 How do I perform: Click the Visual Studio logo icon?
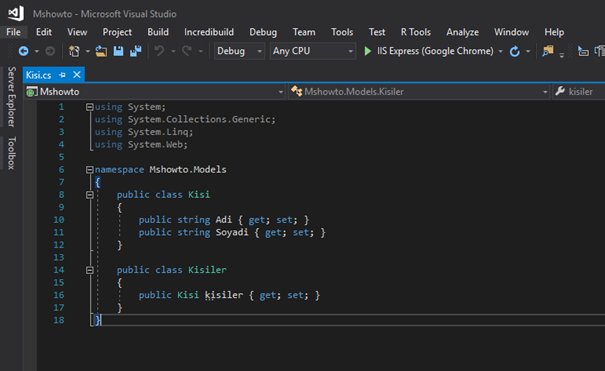16,13
